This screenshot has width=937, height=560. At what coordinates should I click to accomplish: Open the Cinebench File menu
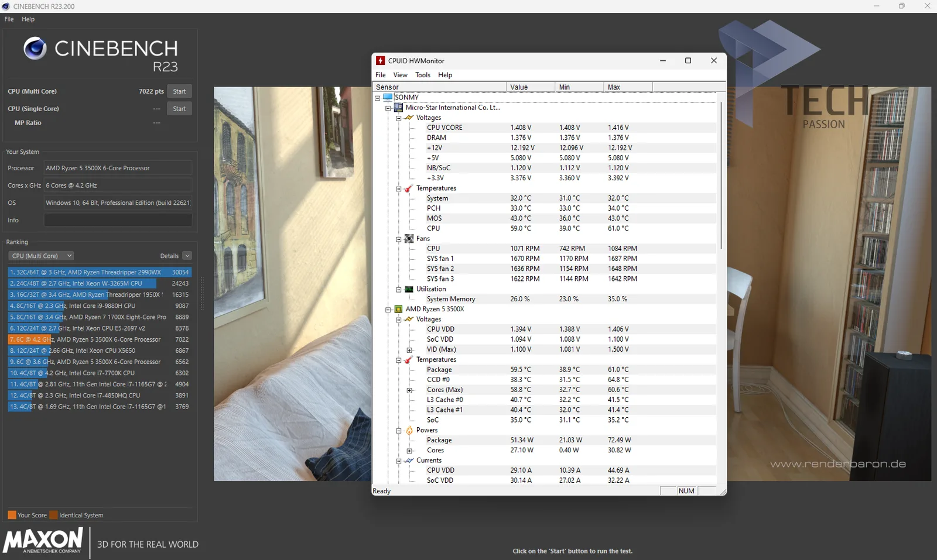coord(9,19)
